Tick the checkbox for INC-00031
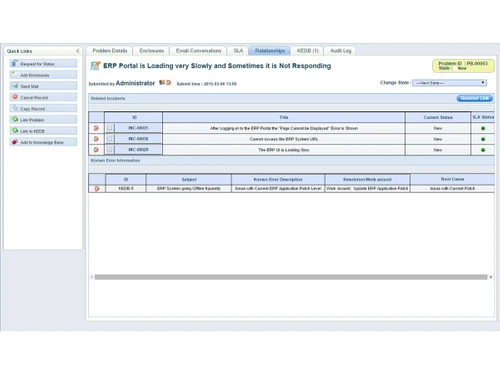This screenshot has width=500, height=375. pyautogui.click(x=109, y=128)
